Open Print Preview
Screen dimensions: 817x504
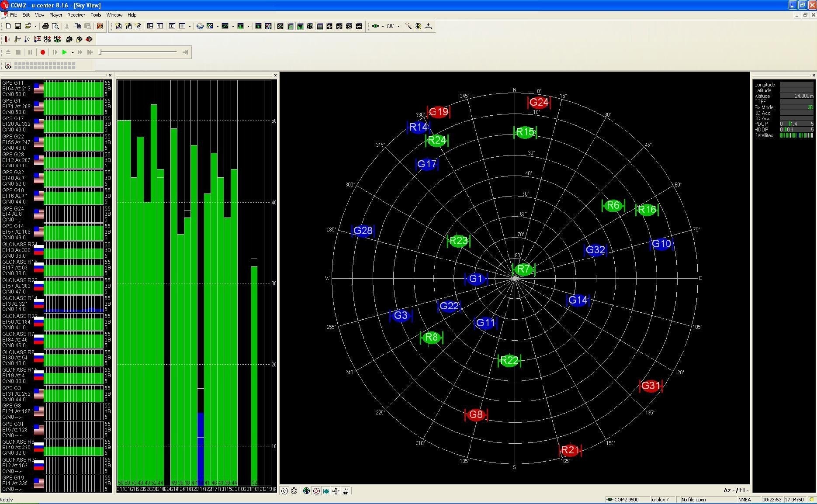tap(55, 26)
